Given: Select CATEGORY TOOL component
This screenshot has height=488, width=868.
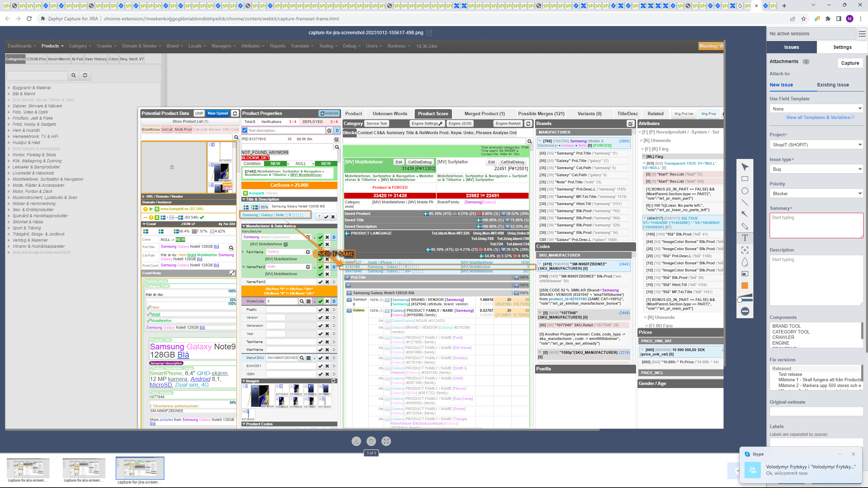Looking at the screenshot, I should tap(791, 332).
